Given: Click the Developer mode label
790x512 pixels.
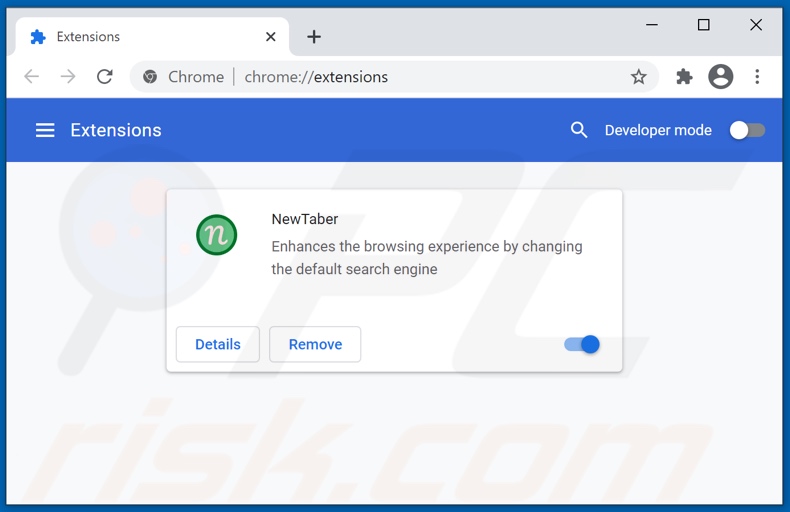Looking at the screenshot, I should coord(658,131).
